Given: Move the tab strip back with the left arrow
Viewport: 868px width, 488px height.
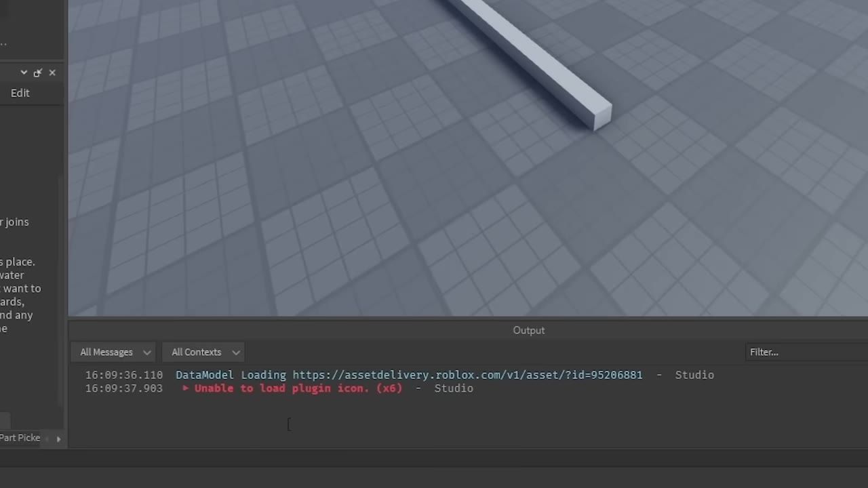Looking at the screenshot, I should (47, 439).
